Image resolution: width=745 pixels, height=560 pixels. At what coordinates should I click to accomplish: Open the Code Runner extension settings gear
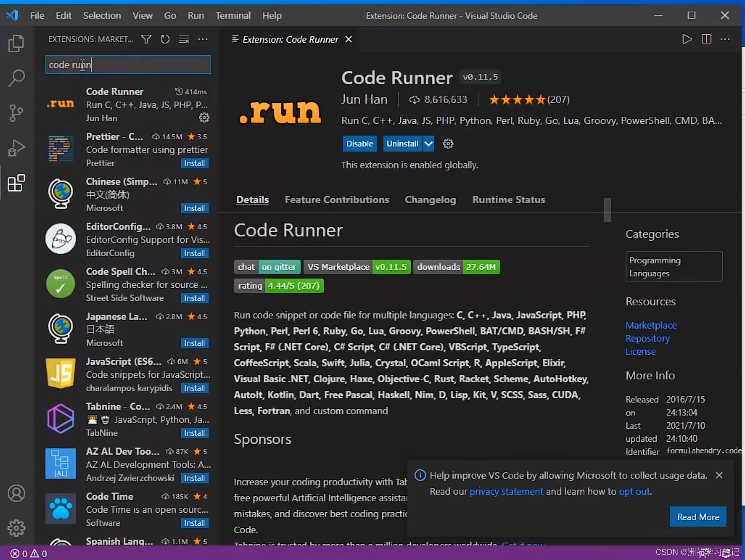[448, 144]
